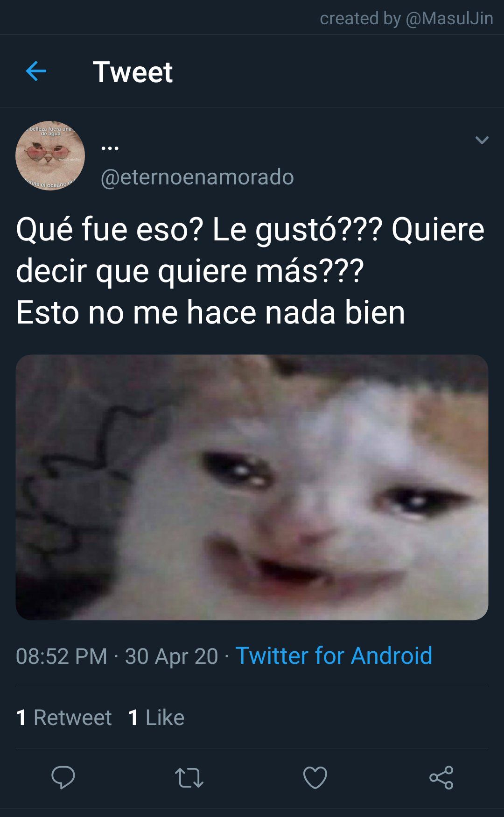This screenshot has height=817, width=504.
Task: Open the reply speech bubble icon
Action: pos(63,777)
